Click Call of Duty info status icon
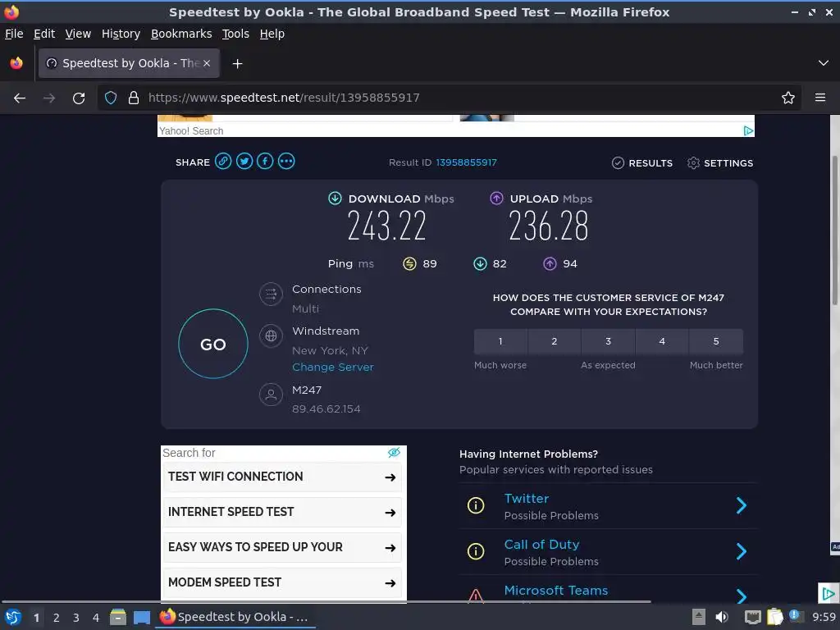 (x=476, y=551)
